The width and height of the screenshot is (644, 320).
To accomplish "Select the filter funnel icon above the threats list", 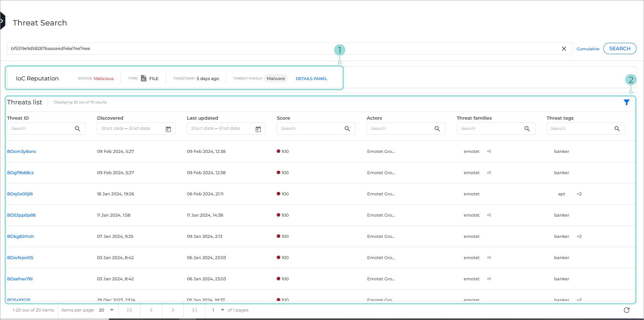I will click(x=627, y=102).
